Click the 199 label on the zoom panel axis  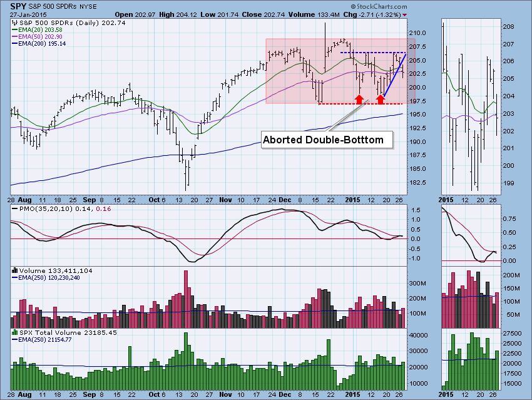(x=508, y=183)
